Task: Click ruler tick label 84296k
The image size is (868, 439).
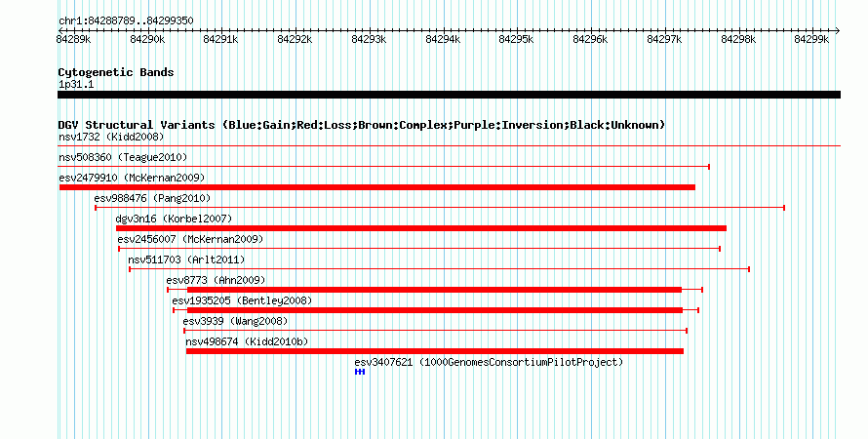Action: [591, 39]
